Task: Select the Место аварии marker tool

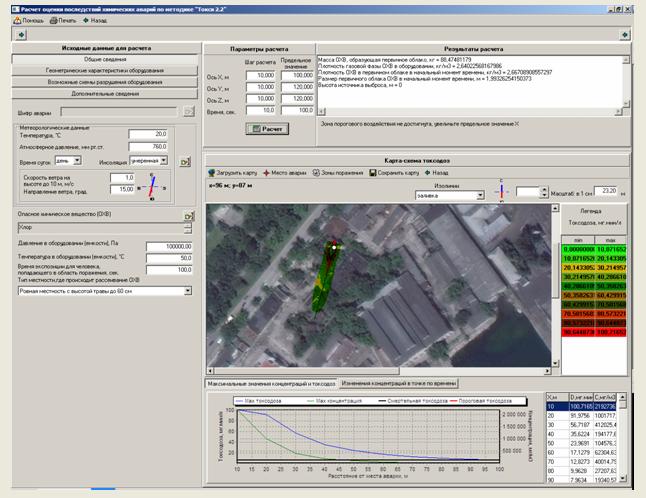Action: [285, 172]
